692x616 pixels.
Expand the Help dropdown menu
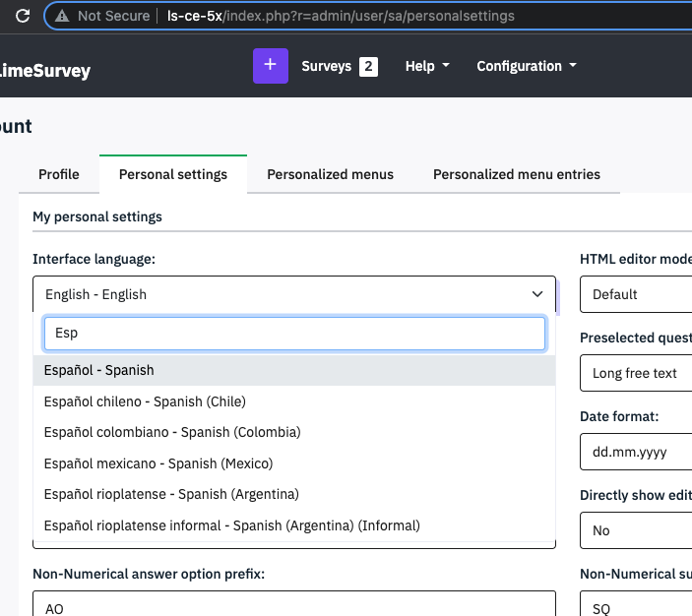tap(427, 66)
